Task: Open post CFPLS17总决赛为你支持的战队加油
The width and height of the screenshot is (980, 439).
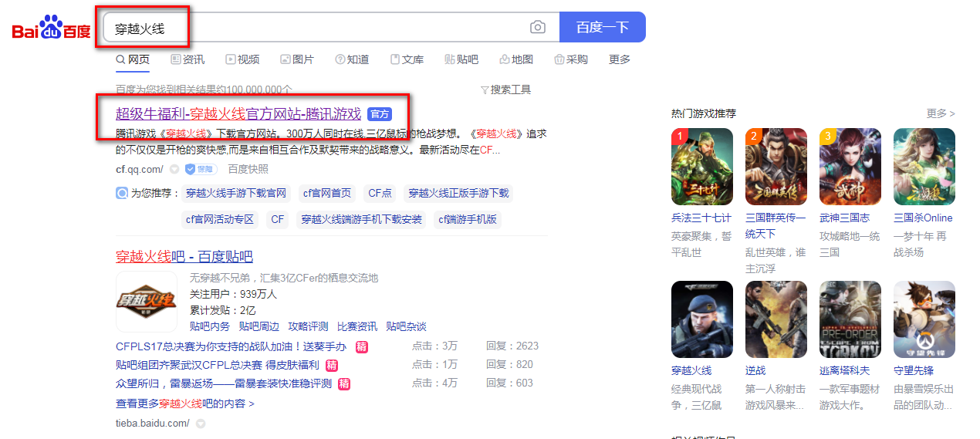Action: 231,346
